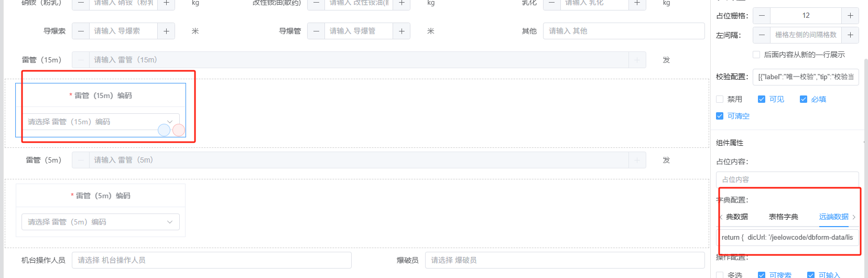Viewport: 868px width, 278px height.
Task: Uncheck the 可清空 checkbox
Action: click(720, 116)
